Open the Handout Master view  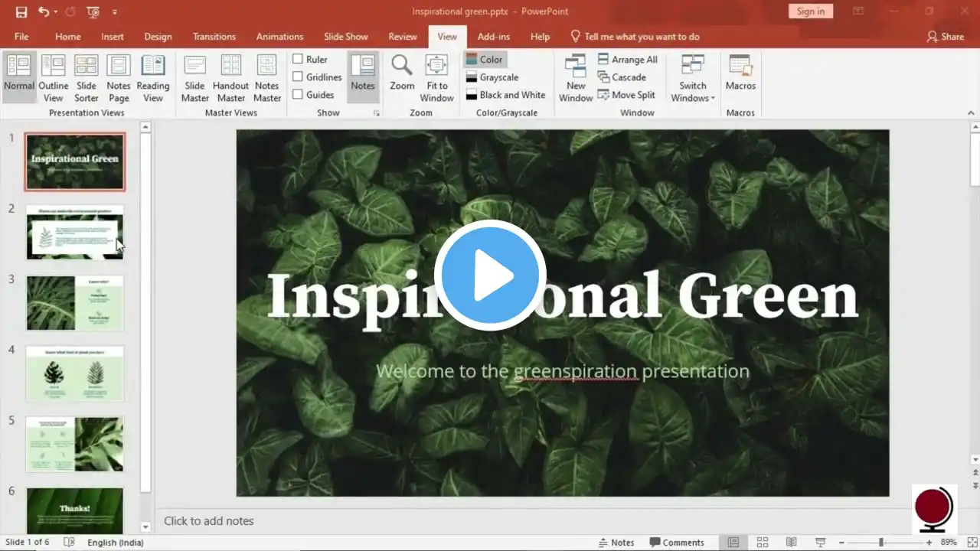click(x=230, y=77)
